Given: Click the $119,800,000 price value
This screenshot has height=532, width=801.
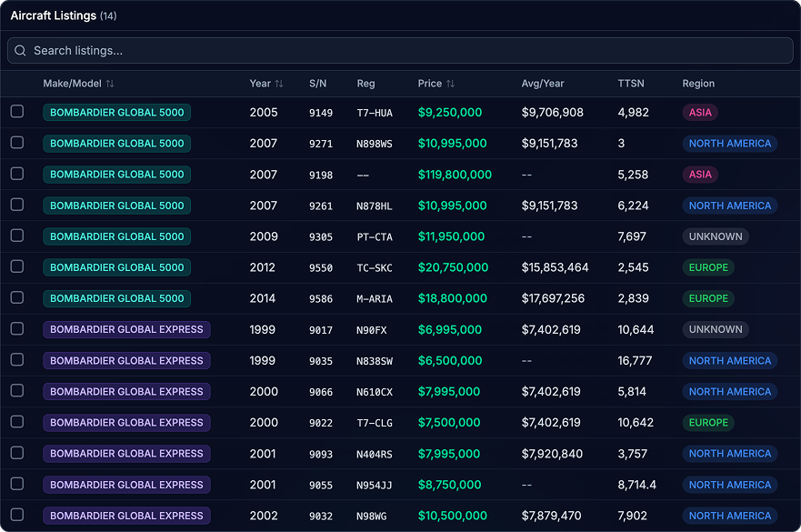Looking at the screenshot, I should coord(455,175).
